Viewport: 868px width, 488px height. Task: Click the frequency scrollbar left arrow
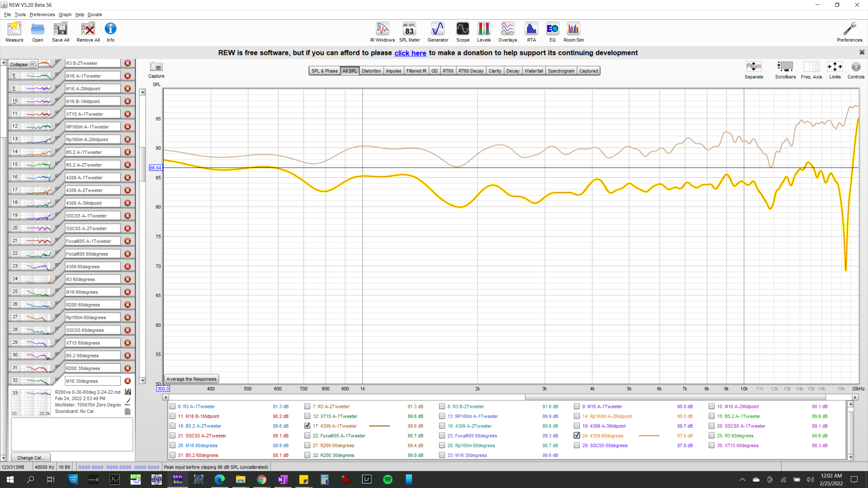[166, 397]
